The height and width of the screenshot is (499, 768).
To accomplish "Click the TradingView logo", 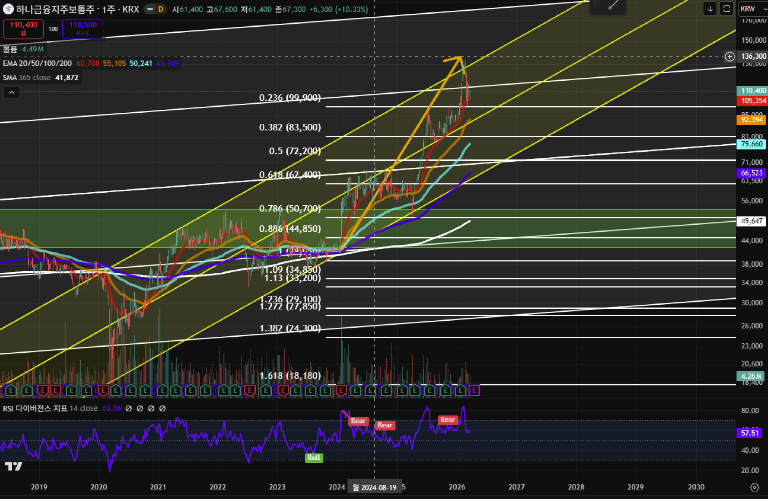I will [13, 466].
